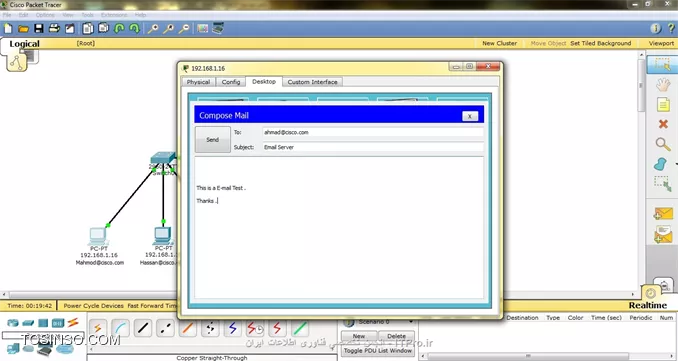Select the Move Layout hand tool
Image resolution: width=678 pixels, height=361 pixels.
[x=663, y=84]
